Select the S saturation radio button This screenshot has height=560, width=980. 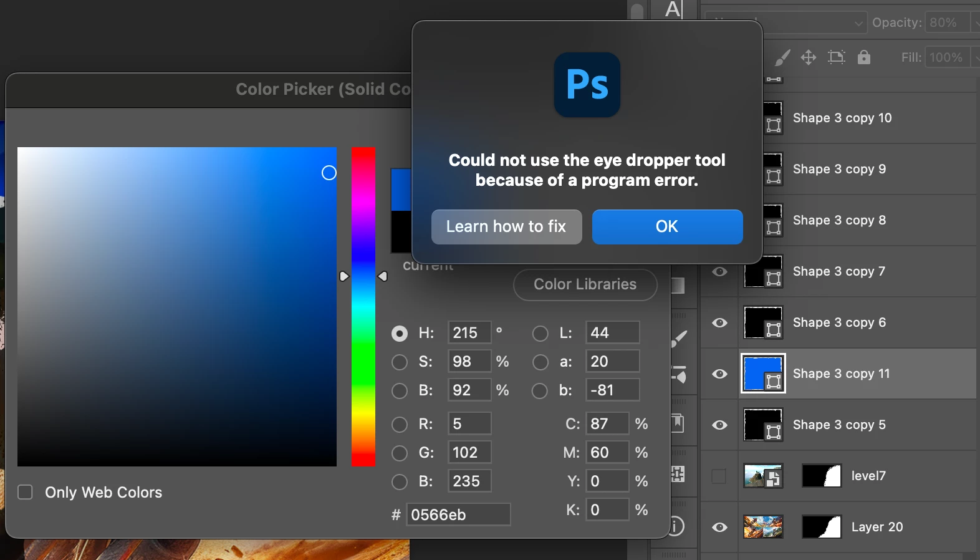[x=400, y=362]
